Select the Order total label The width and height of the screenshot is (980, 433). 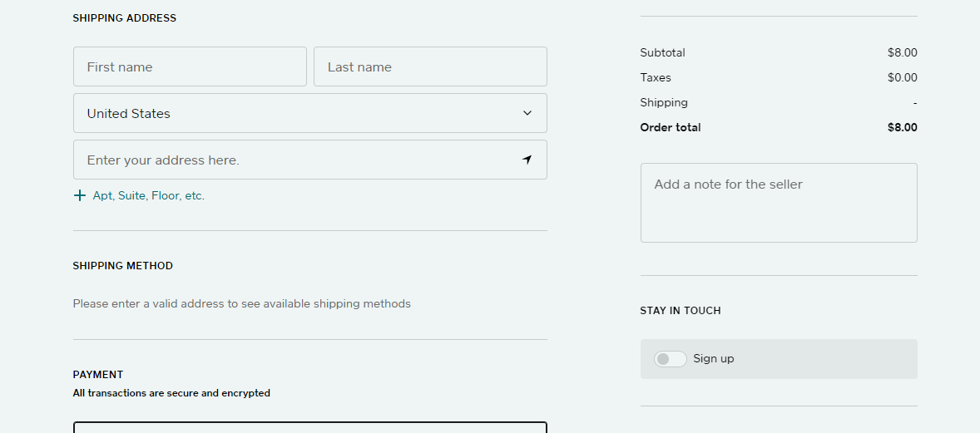[671, 127]
